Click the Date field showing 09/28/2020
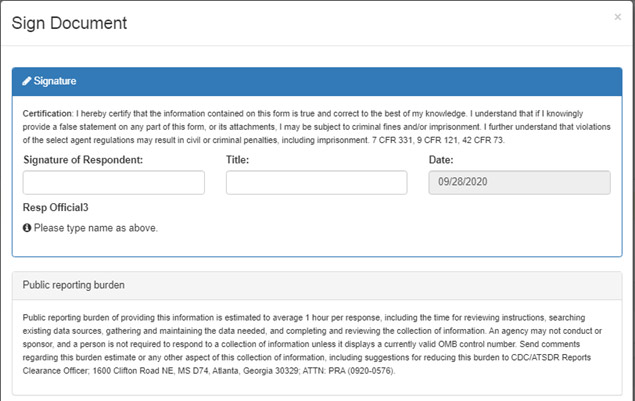This screenshot has height=401, width=635. point(520,183)
